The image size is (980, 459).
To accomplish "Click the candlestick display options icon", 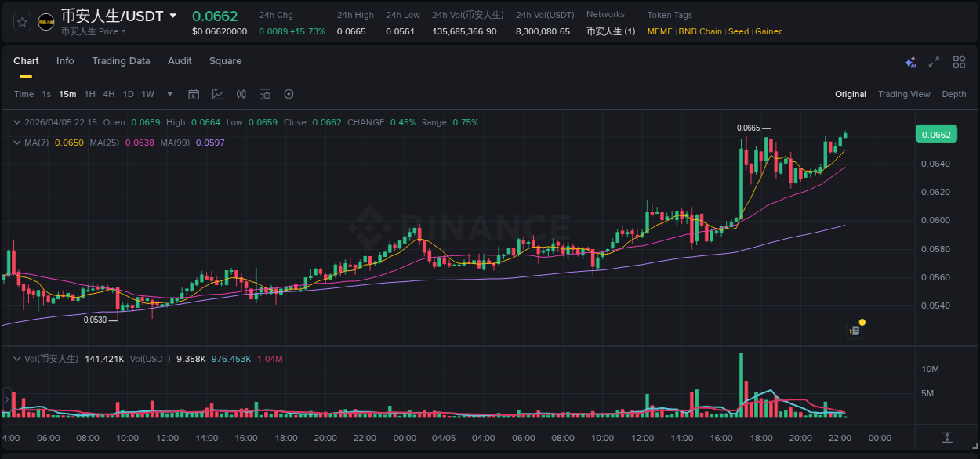I will point(241,94).
